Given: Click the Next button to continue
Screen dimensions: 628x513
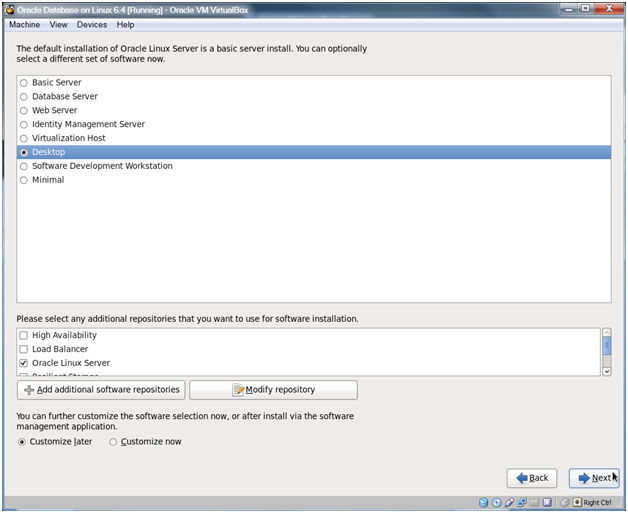Looking at the screenshot, I should pos(594,478).
